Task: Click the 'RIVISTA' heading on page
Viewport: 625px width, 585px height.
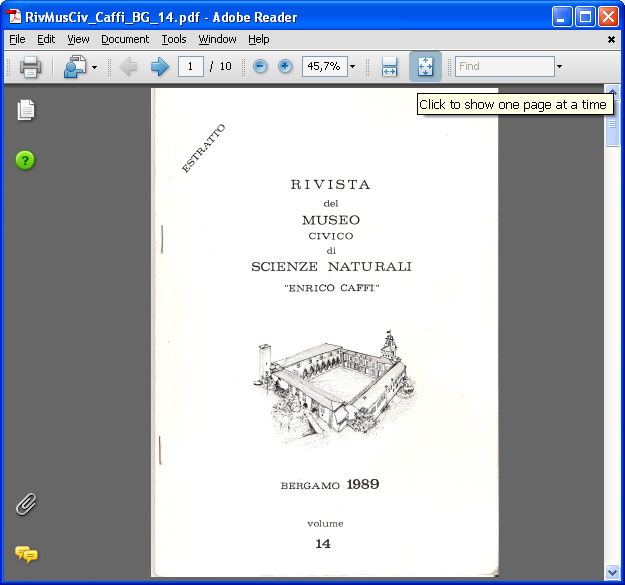Action: (330, 185)
